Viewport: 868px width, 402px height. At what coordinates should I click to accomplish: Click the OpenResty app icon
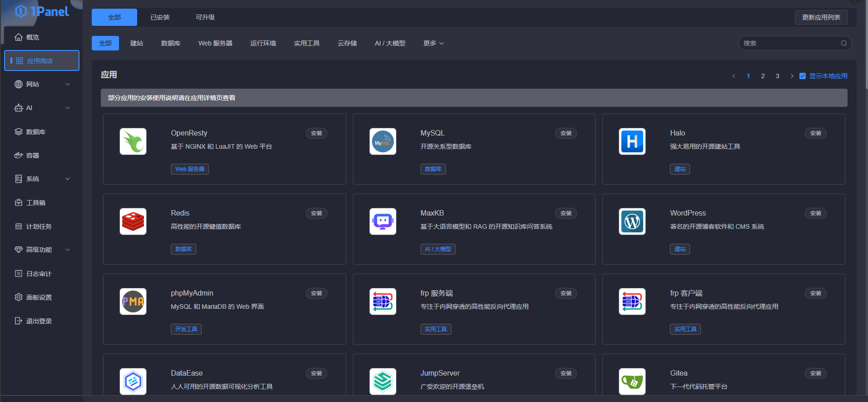tap(133, 141)
